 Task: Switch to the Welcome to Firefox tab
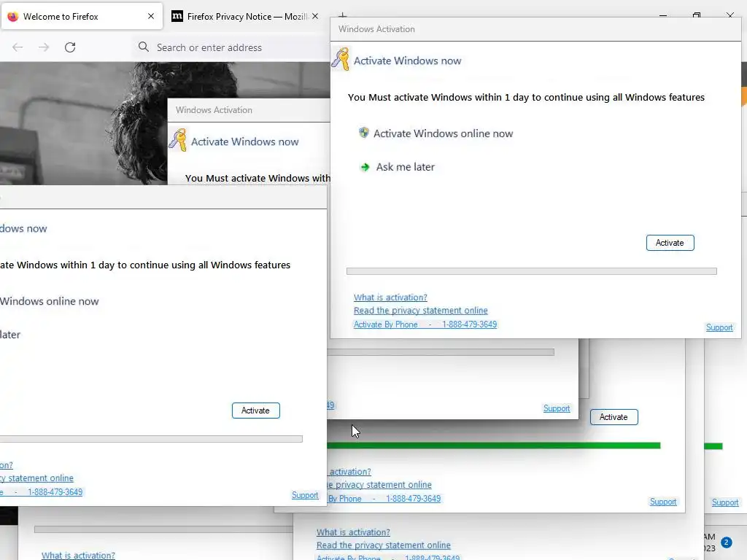point(82,17)
